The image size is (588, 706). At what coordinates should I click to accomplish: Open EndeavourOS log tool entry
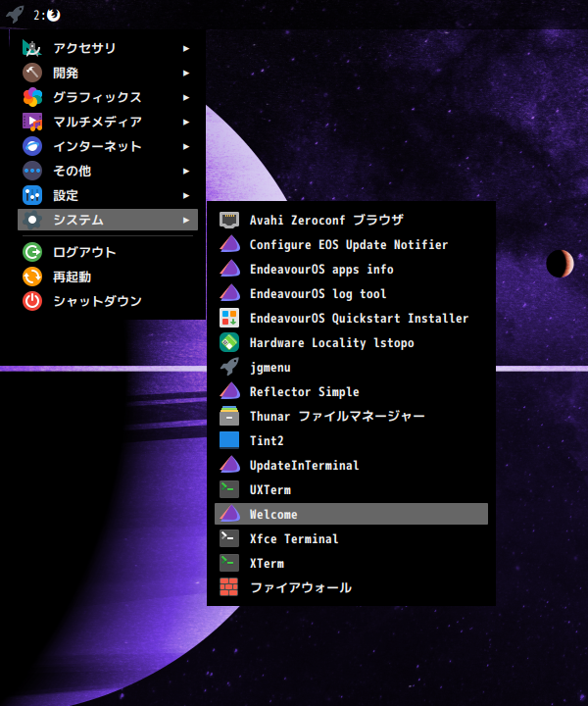pyautogui.click(x=351, y=293)
